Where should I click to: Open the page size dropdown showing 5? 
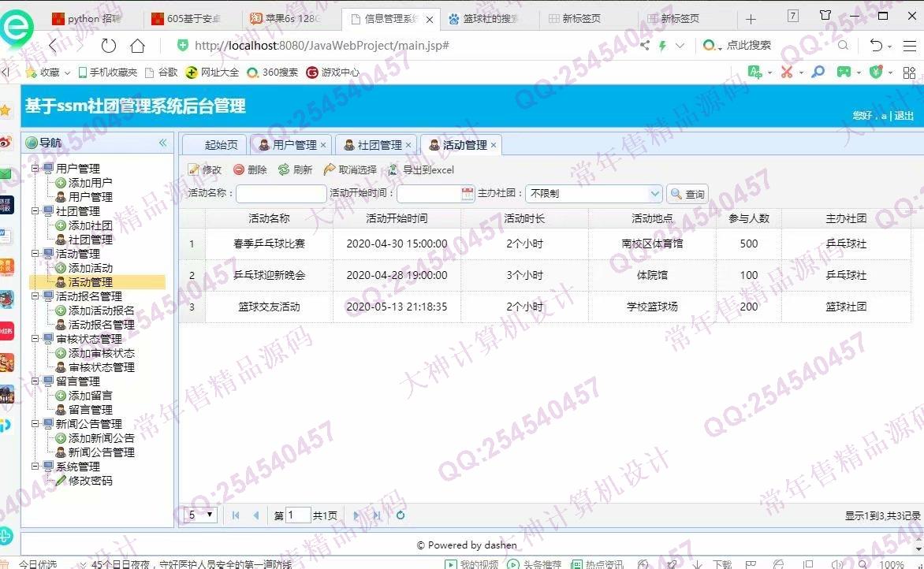pyautogui.click(x=200, y=515)
